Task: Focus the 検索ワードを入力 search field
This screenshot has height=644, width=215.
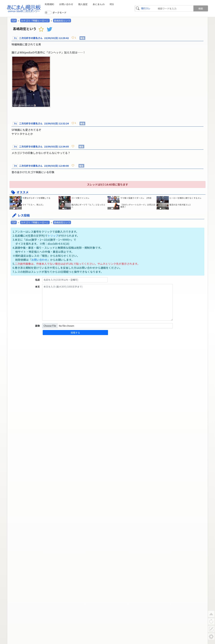Action: (x=174, y=9)
